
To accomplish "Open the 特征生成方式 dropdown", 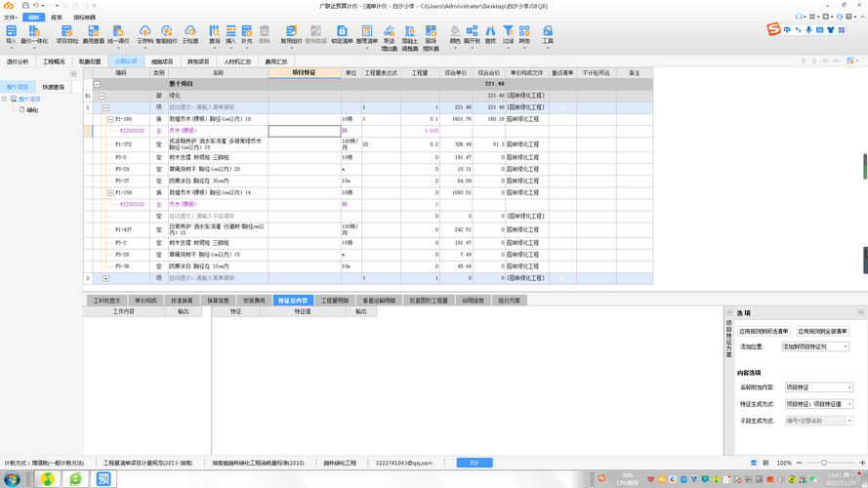I will click(x=819, y=404).
